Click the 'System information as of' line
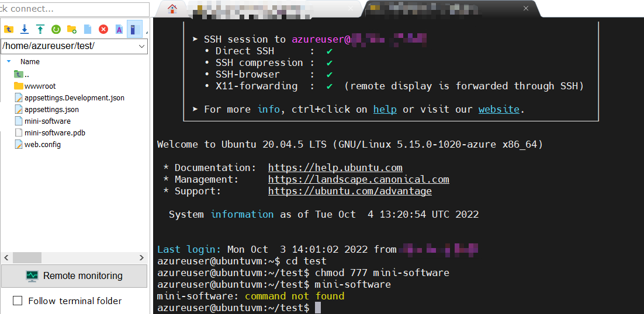Screen dimensions: 644x314 [324, 214]
